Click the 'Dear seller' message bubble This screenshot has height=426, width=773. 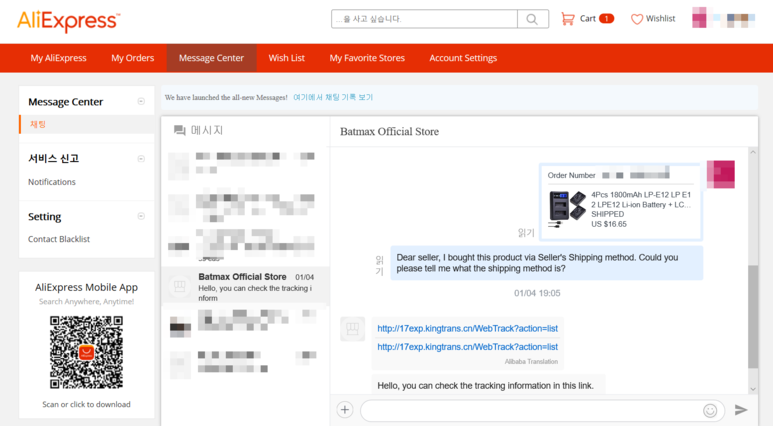point(547,263)
